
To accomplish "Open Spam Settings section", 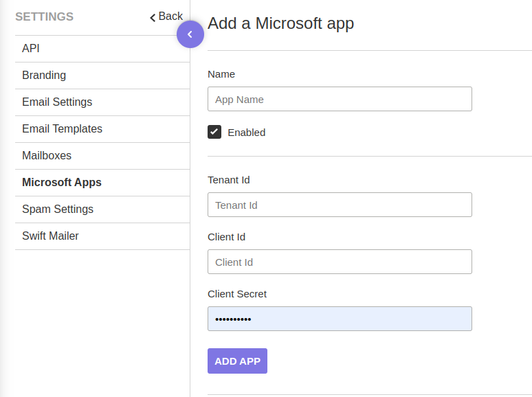I will click(x=102, y=209).
